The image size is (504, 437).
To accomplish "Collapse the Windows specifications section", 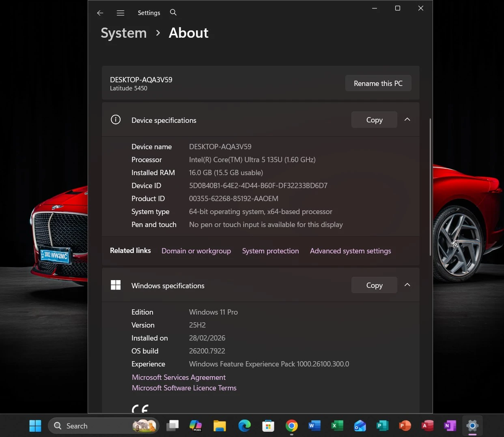I will coord(407,285).
